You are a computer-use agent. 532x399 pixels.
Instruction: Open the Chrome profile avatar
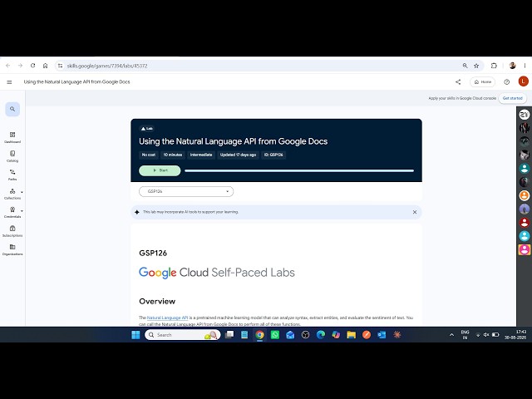tap(512, 66)
